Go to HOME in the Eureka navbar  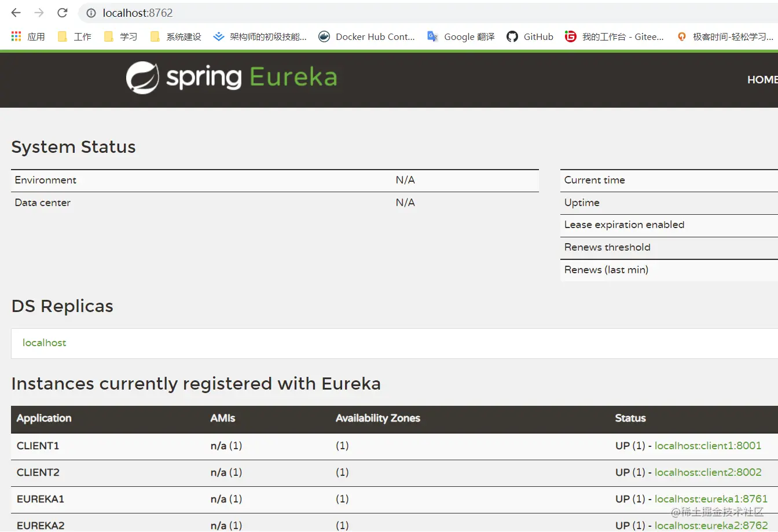pos(762,80)
